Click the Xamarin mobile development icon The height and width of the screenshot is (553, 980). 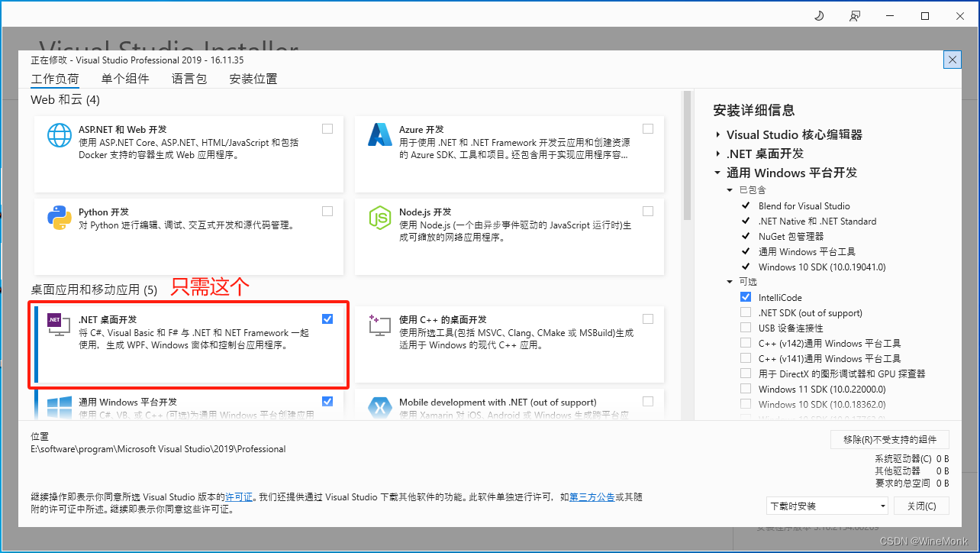[x=380, y=408]
